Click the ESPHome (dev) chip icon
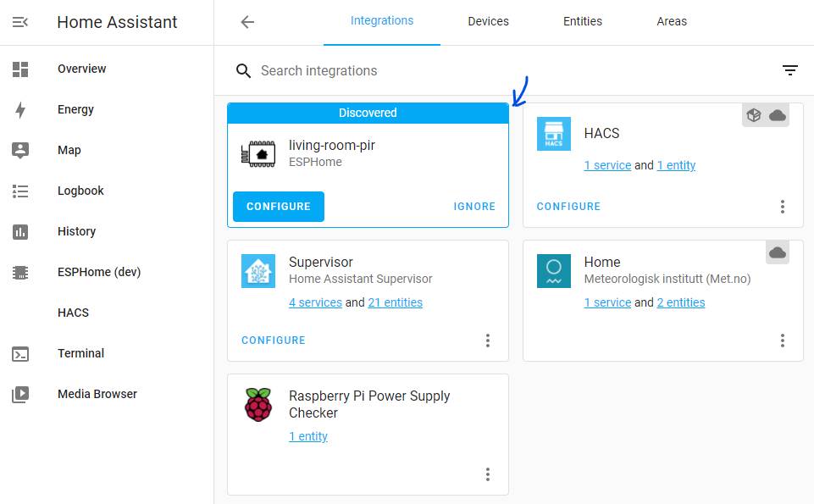Image resolution: width=814 pixels, height=504 pixels. pyautogui.click(x=20, y=272)
